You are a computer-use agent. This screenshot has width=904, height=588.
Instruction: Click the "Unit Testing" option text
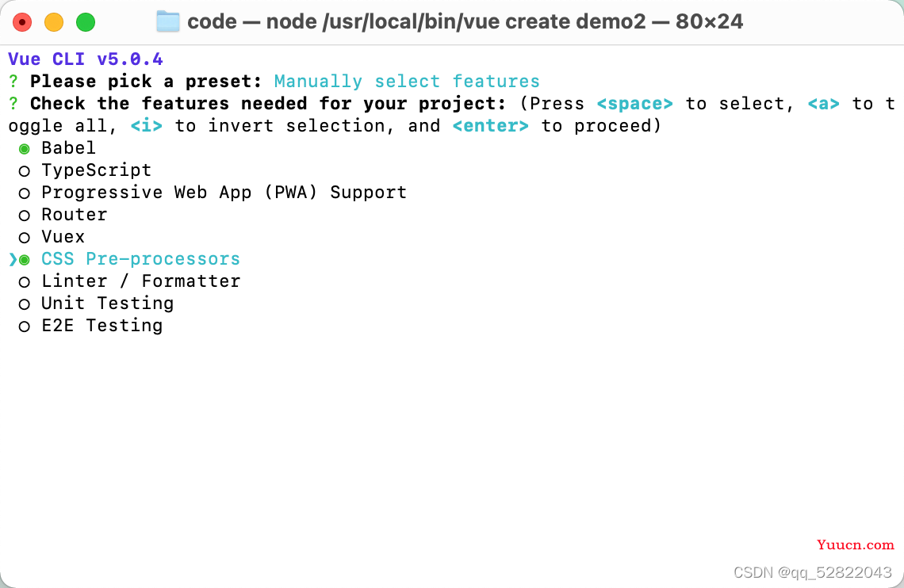[x=107, y=304]
